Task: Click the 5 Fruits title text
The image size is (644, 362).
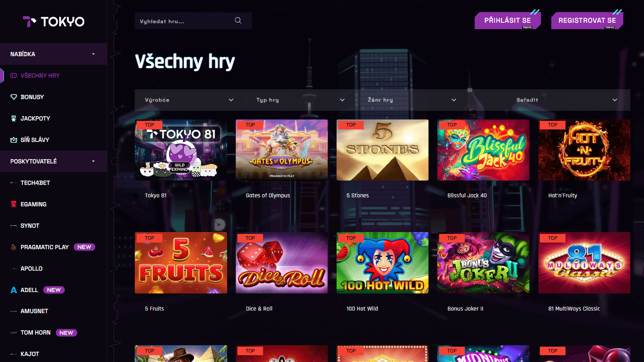Action: point(155,308)
